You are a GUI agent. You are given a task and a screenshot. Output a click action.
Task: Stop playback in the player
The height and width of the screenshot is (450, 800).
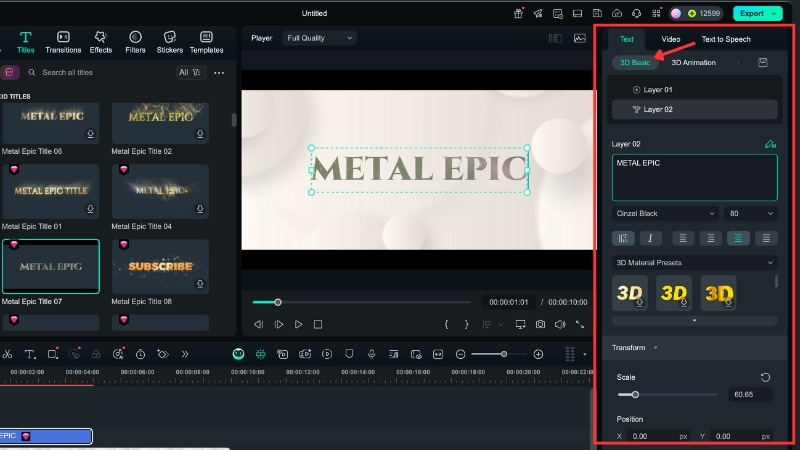tap(318, 324)
